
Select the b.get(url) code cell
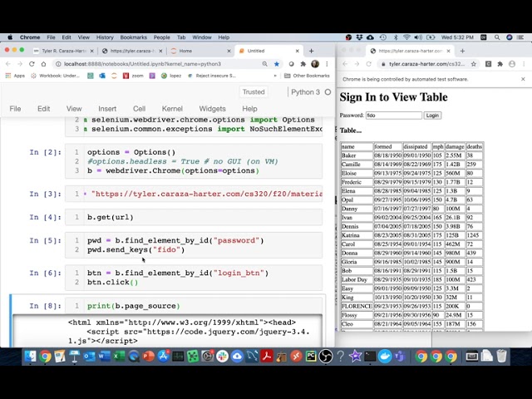pyautogui.click(x=194, y=217)
